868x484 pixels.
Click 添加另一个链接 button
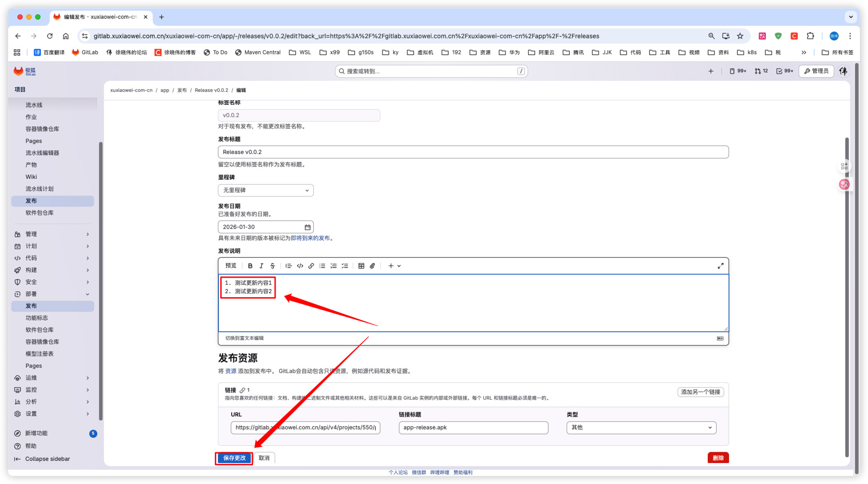click(700, 392)
